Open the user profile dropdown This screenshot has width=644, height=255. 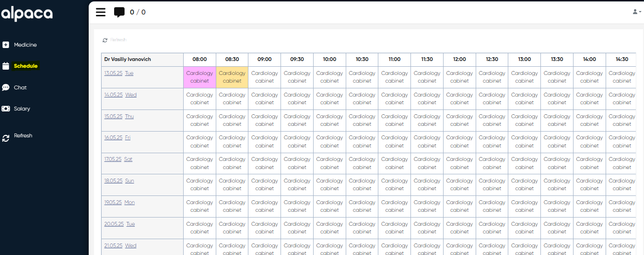coord(636,12)
